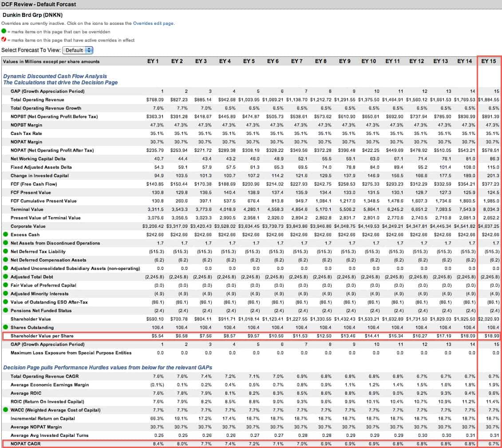Click the 8.4% NOPAT CAGR cell

(x=158, y=444)
